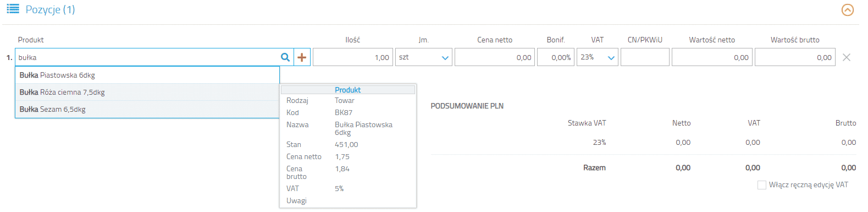
Task: Click the Stawka VAT column header
Action: tap(587, 123)
